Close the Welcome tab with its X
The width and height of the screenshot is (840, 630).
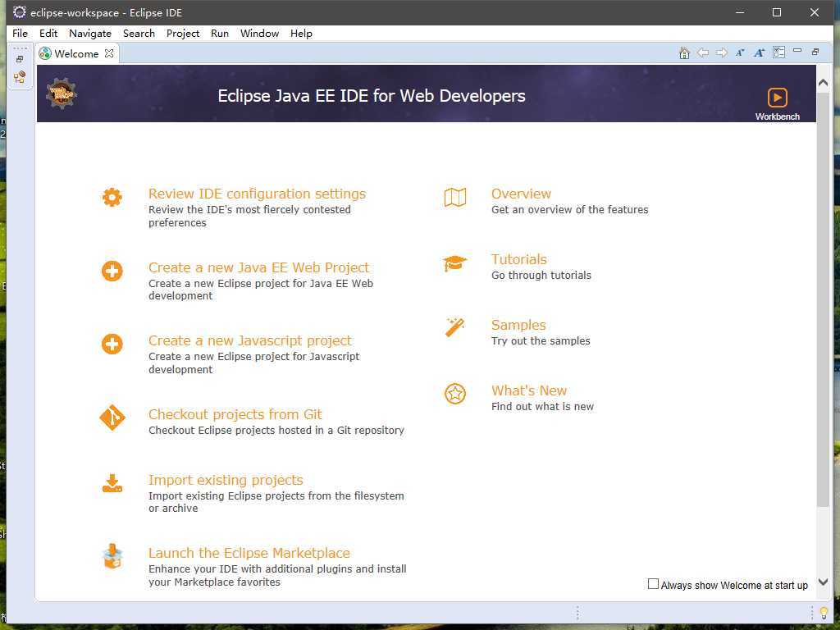109,53
